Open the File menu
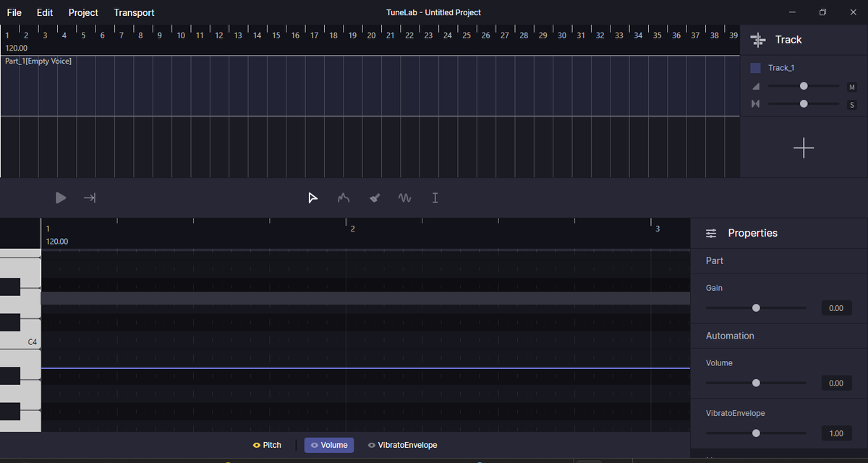The width and height of the screenshot is (868, 463). coord(14,12)
